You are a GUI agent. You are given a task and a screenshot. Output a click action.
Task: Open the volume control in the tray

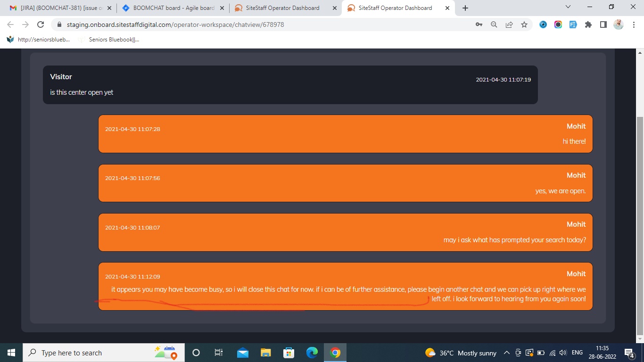click(563, 353)
